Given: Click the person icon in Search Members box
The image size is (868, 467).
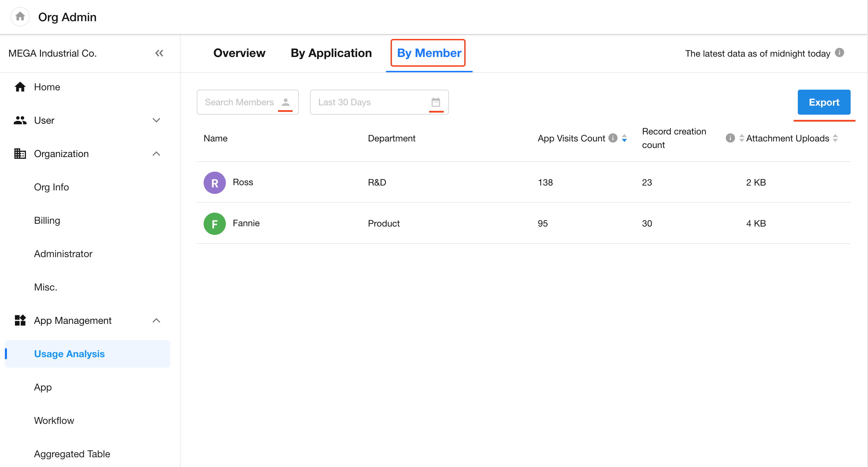Looking at the screenshot, I should 286,102.
